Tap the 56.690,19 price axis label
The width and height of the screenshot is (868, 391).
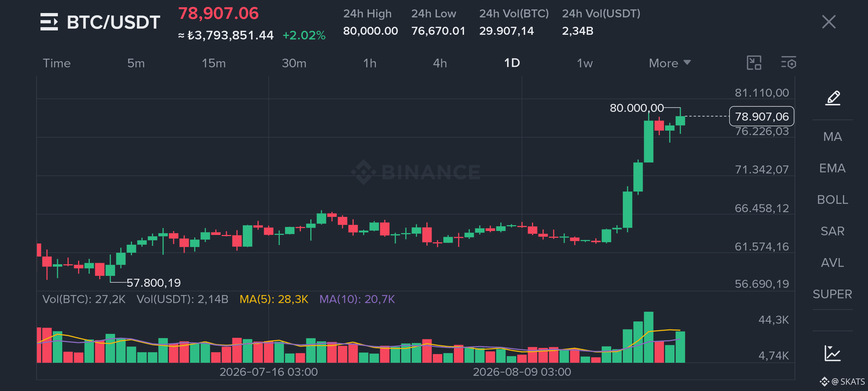(762, 284)
